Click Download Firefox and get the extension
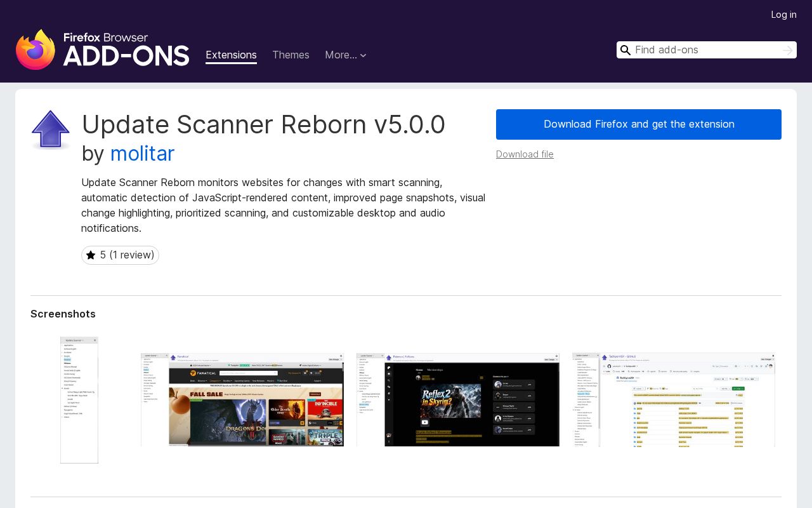812x508 pixels. pyautogui.click(x=639, y=124)
